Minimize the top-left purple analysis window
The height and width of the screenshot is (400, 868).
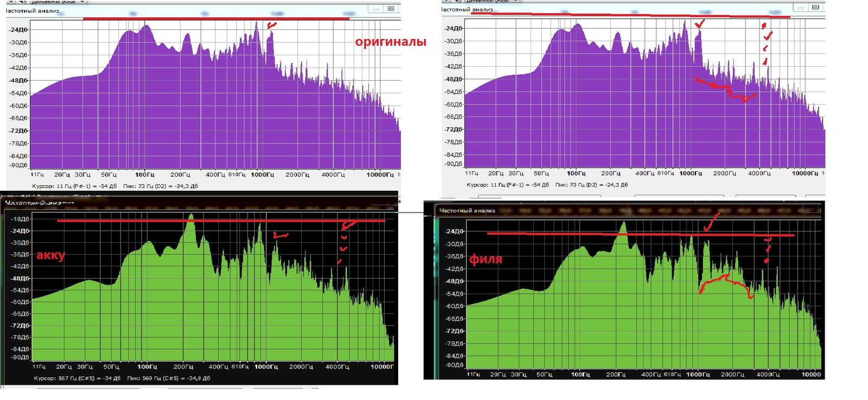point(376,9)
